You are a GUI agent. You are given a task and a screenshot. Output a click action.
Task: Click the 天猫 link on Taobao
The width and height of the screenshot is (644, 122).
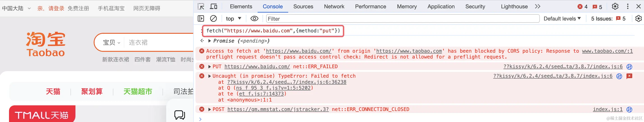(x=53, y=91)
